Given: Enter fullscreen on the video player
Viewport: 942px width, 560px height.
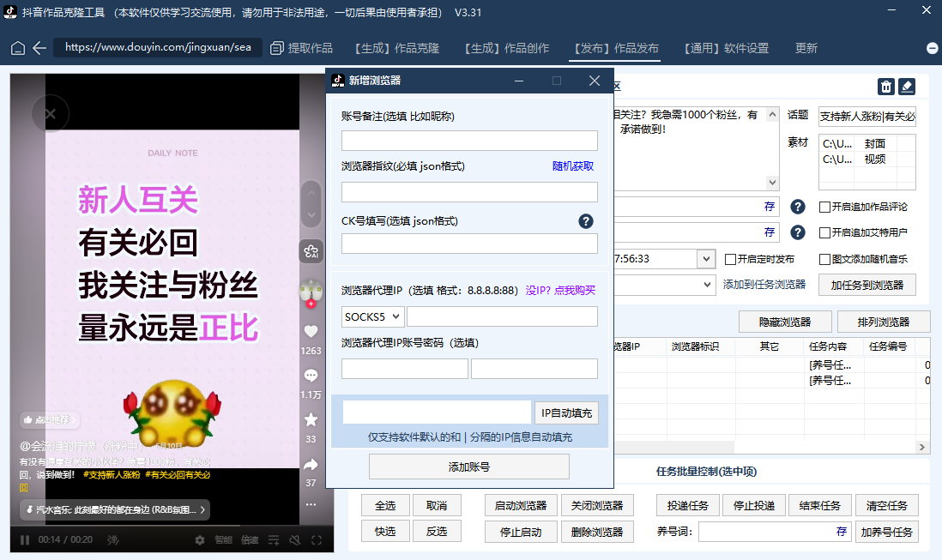Looking at the screenshot, I should pyautogui.click(x=317, y=540).
